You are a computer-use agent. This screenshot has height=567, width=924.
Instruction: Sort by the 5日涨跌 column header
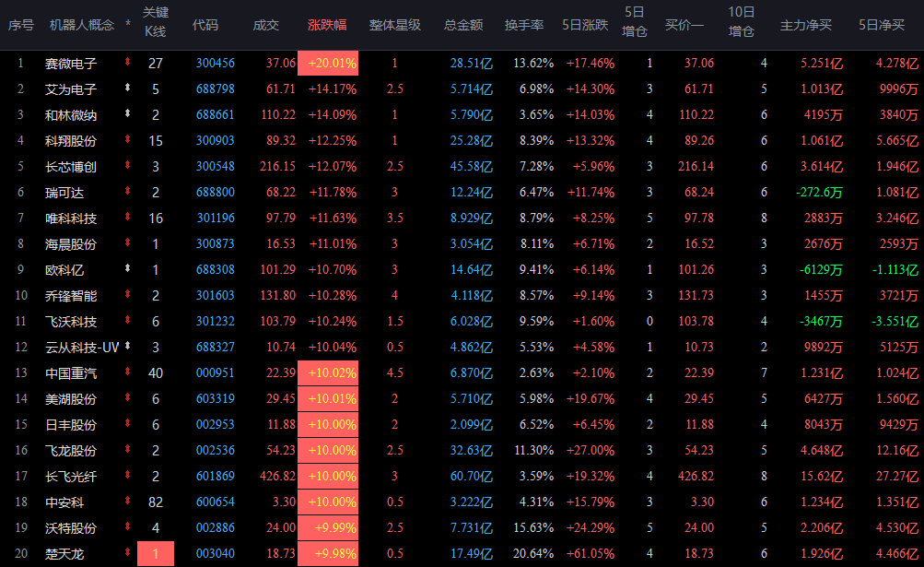[585, 25]
